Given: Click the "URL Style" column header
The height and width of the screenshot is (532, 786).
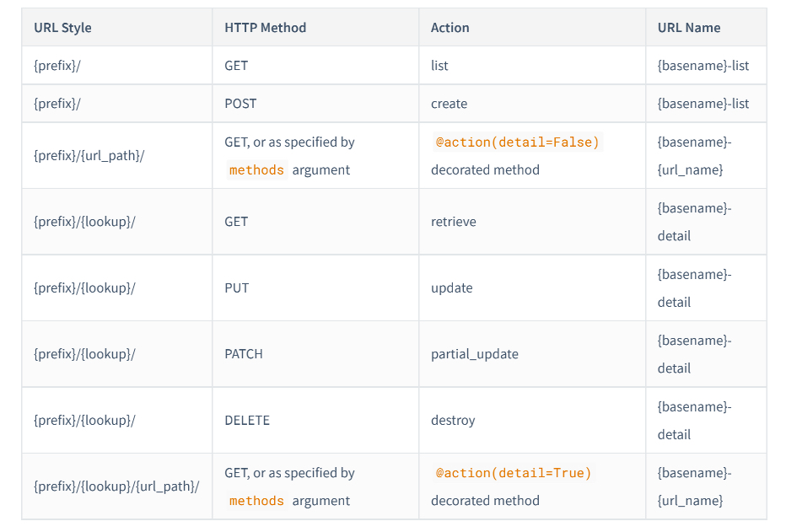Looking at the screenshot, I should (x=62, y=28).
